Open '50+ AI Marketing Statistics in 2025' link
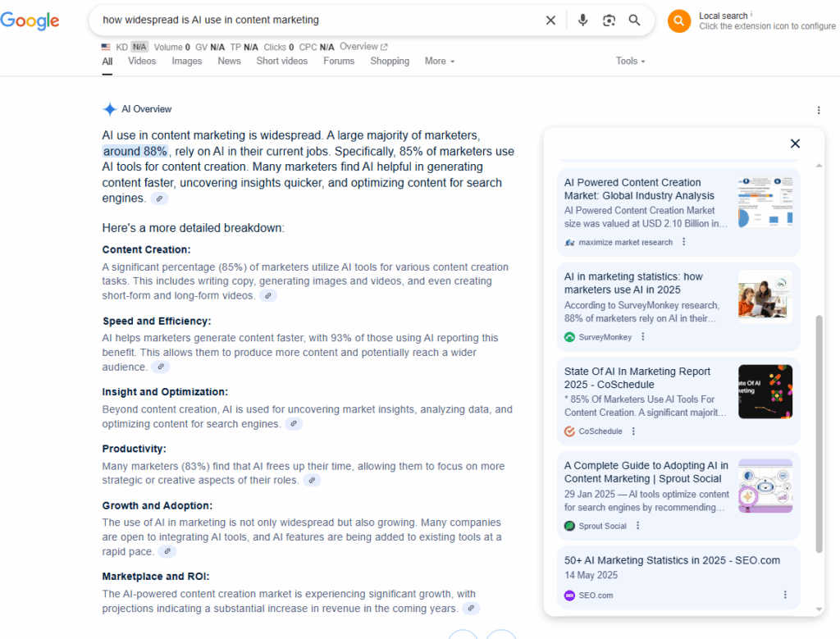 click(672, 560)
